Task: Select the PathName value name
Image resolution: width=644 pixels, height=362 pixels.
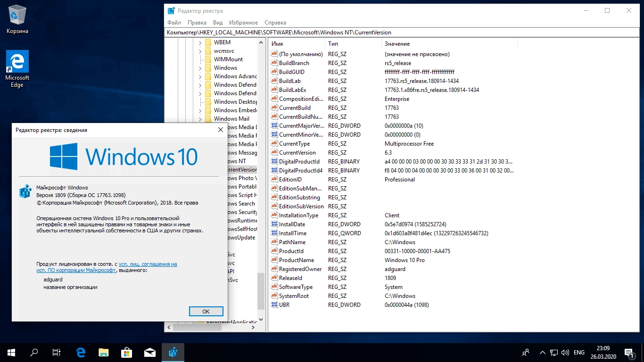Action: tap(292, 242)
